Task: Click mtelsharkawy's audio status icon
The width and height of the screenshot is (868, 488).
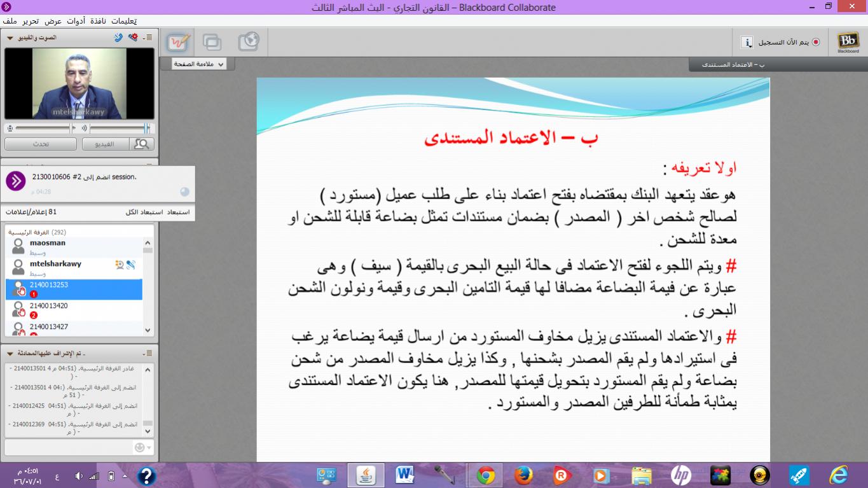Action: click(x=130, y=265)
